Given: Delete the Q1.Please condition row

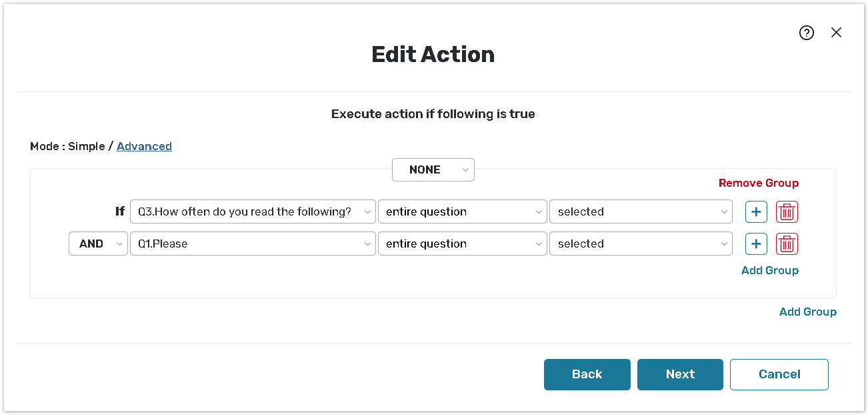Looking at the screenshot, I should click(x=787, y=244).
